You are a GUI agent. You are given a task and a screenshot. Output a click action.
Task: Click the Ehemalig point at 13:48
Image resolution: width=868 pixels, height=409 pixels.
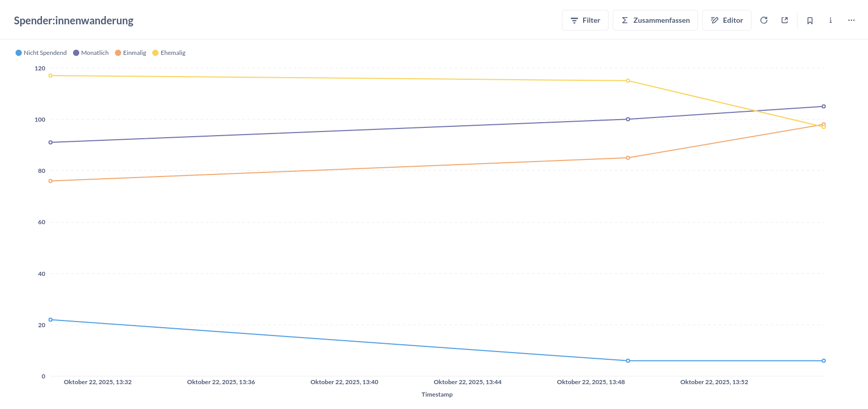point(628,80)
